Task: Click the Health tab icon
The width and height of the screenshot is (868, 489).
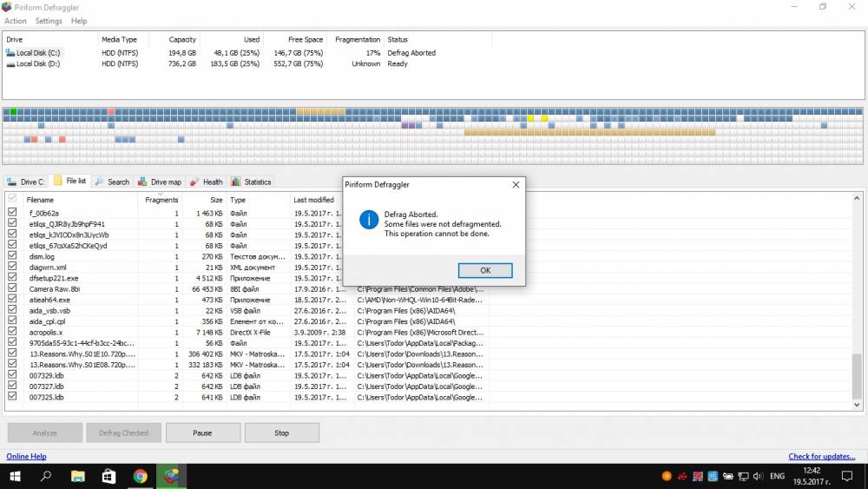Action: [194, 182]
